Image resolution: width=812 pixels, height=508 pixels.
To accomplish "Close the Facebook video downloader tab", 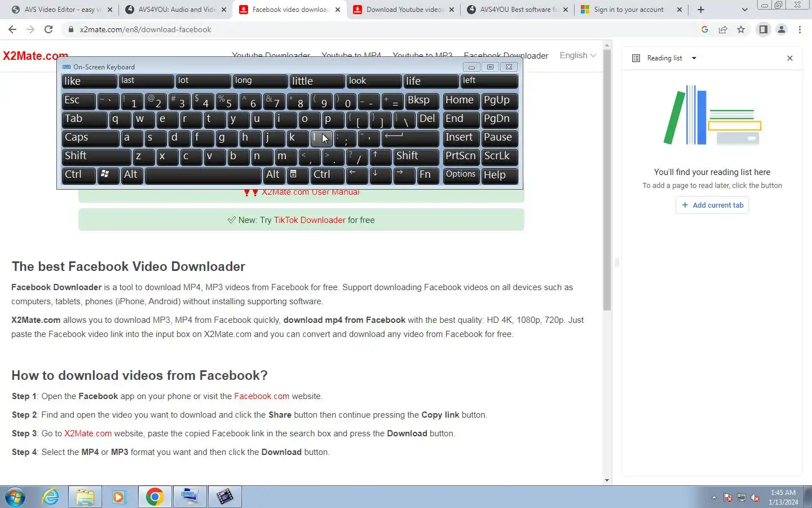I will pyautogui.click(x=338, y=10).
